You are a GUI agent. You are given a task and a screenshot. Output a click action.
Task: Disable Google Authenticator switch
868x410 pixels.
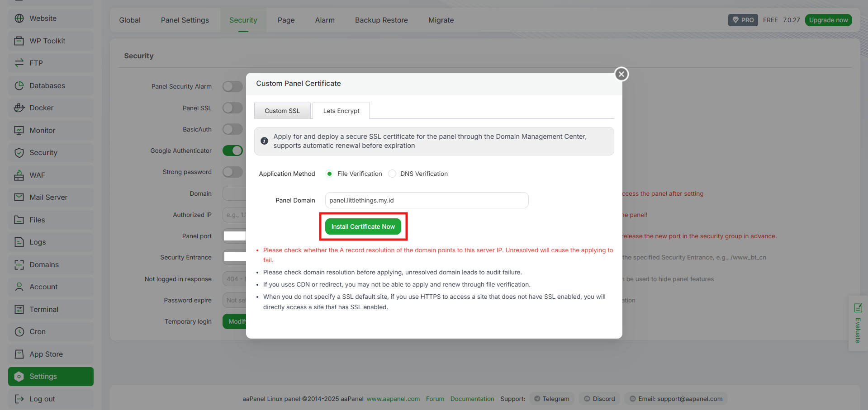[x=232, y=151]
